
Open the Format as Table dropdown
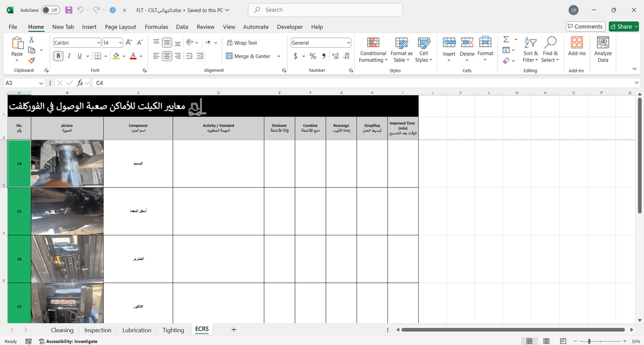pyautogui.click(x=401, y=49)
